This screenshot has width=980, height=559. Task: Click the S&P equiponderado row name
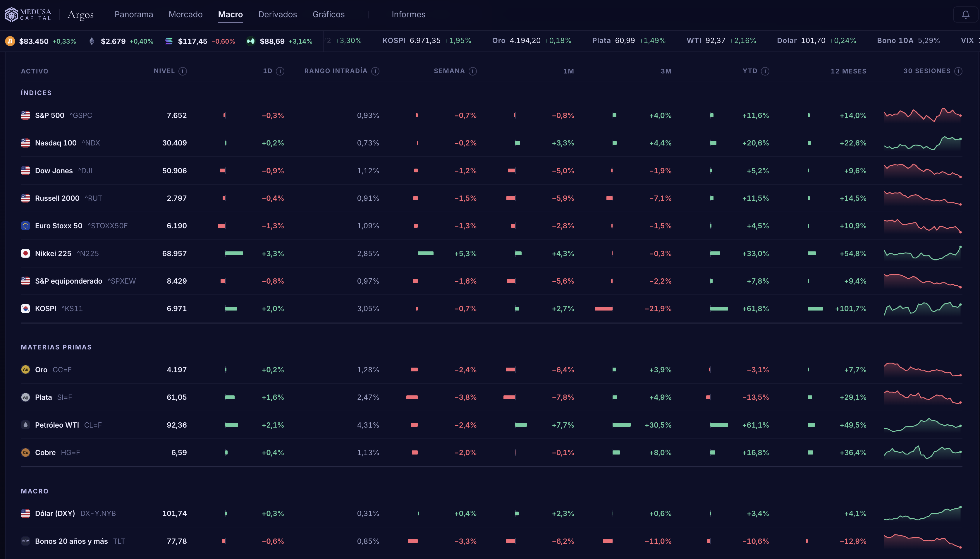69,281
